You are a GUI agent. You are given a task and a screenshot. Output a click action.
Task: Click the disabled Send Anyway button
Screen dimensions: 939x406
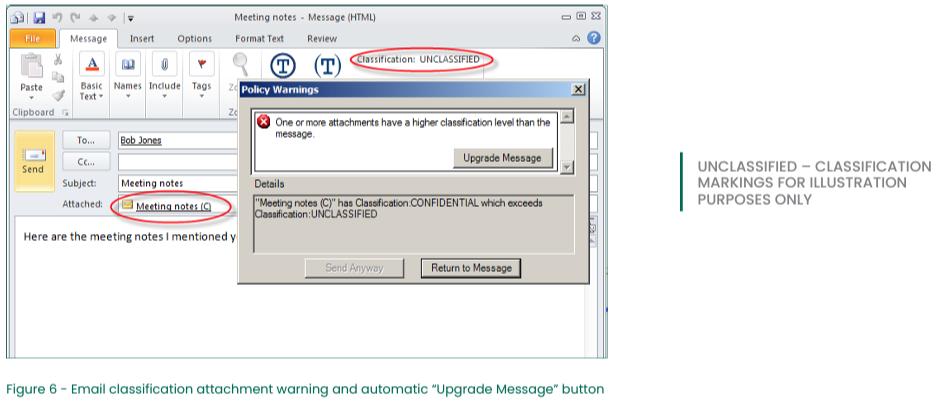(x=354, y=268)
